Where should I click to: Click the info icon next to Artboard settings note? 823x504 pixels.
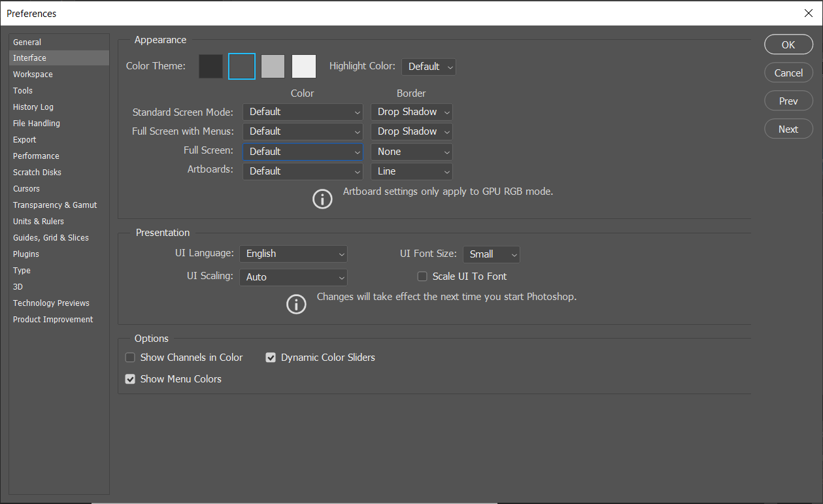[x=322, y=199]
